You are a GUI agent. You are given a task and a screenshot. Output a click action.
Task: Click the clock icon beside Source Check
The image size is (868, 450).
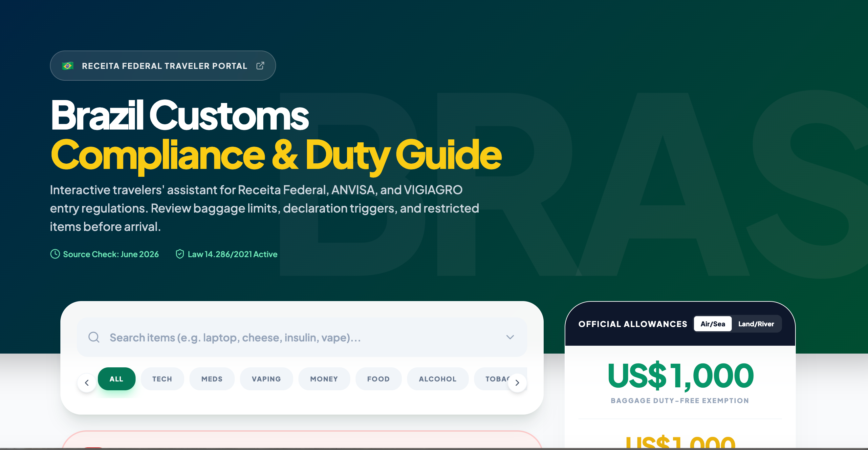tap(55, 254)
